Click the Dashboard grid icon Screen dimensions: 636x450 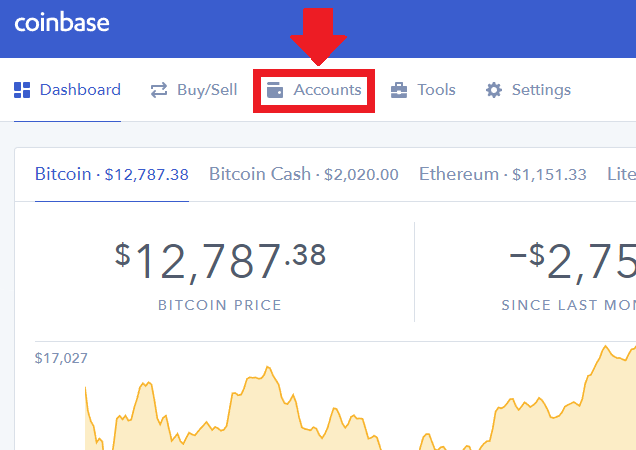click(x=22, y=90)
